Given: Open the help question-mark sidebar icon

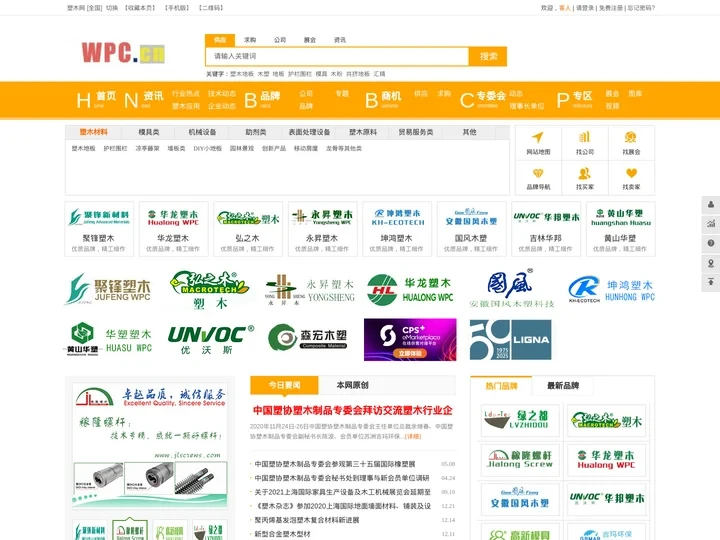Looking at the screenshot, I should point(710,243).
